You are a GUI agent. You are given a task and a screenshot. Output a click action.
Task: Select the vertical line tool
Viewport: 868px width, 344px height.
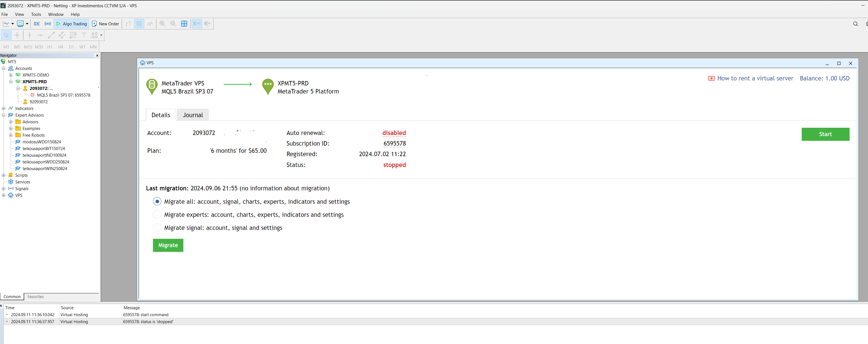[29, 35]
